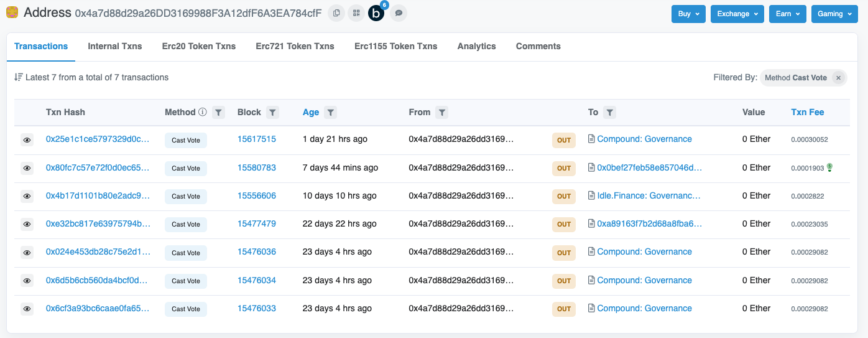Open block 15476033
This screenshot has height=338, width=868.
point(257,308)
